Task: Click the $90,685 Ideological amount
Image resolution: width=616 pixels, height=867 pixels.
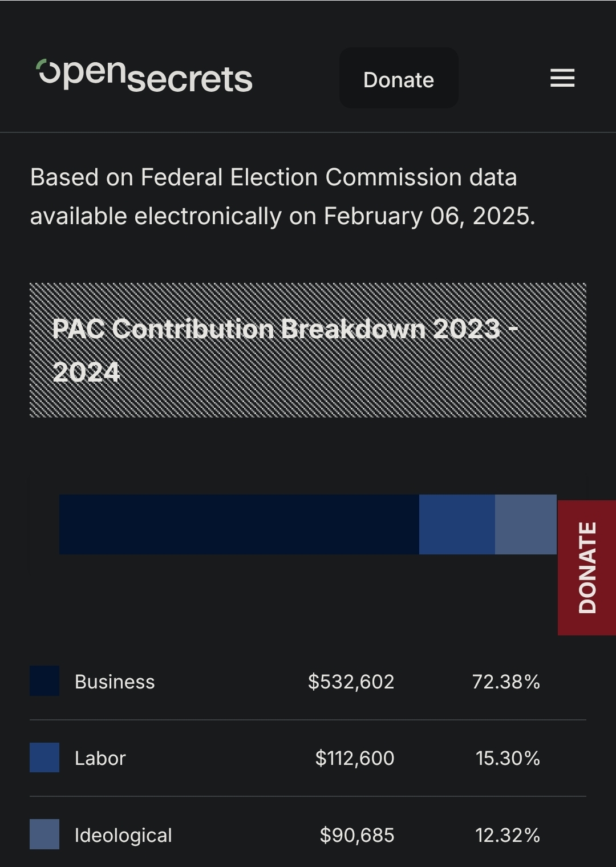Action: 356,835
